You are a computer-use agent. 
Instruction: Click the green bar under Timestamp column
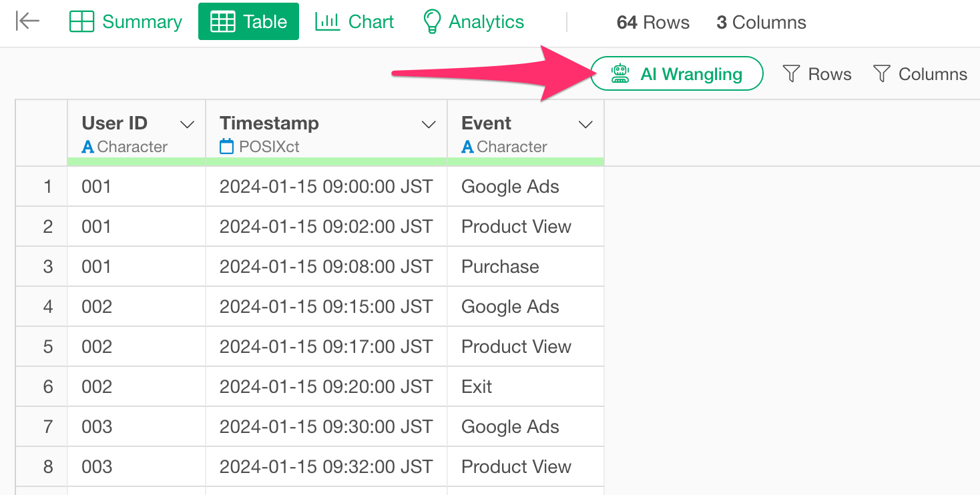(x=326, y=161)
